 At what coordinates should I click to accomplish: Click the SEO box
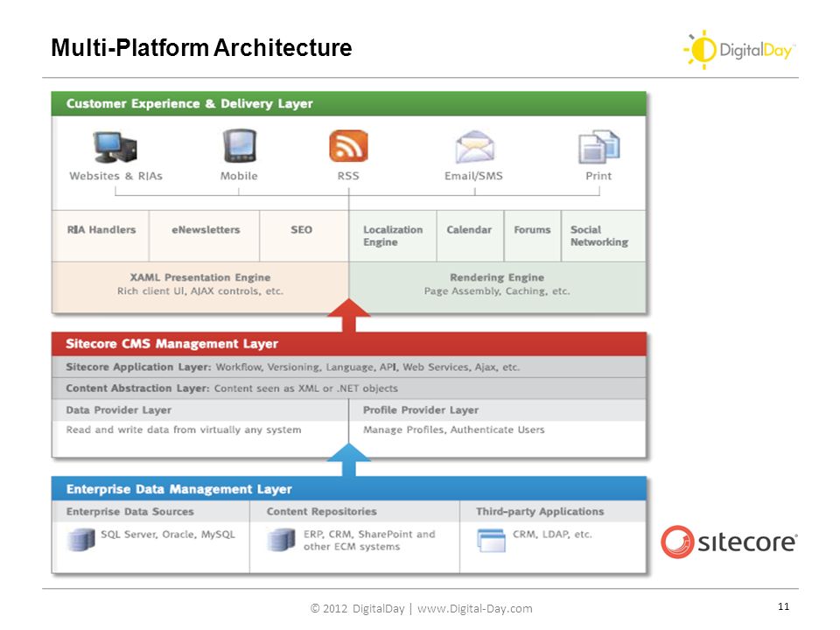click(304, 235)
